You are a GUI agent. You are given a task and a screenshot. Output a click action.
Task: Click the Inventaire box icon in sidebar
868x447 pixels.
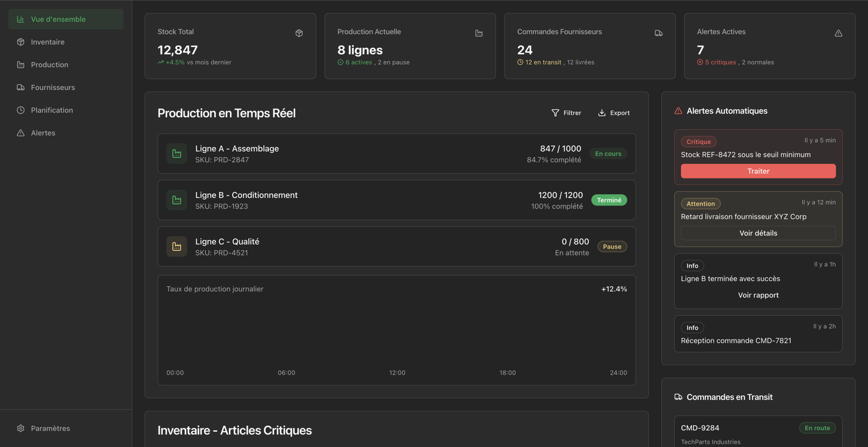(x=21, y=42)
